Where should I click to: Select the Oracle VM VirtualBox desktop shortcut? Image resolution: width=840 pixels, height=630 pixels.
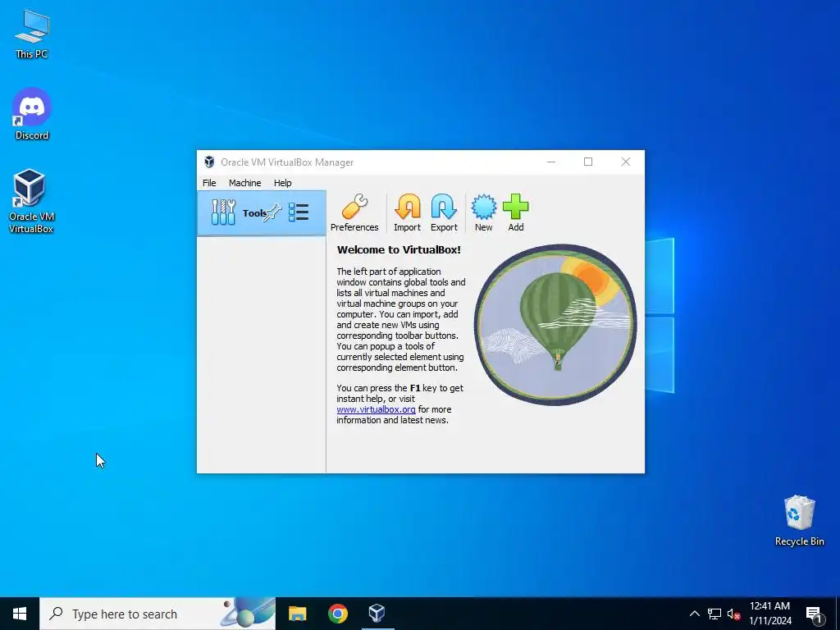(31, 202)
